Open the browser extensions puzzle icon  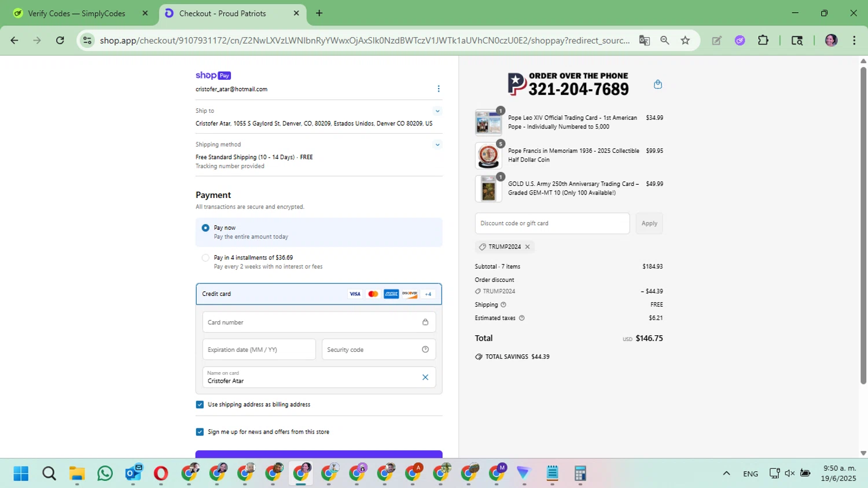[x=763, y=41]
